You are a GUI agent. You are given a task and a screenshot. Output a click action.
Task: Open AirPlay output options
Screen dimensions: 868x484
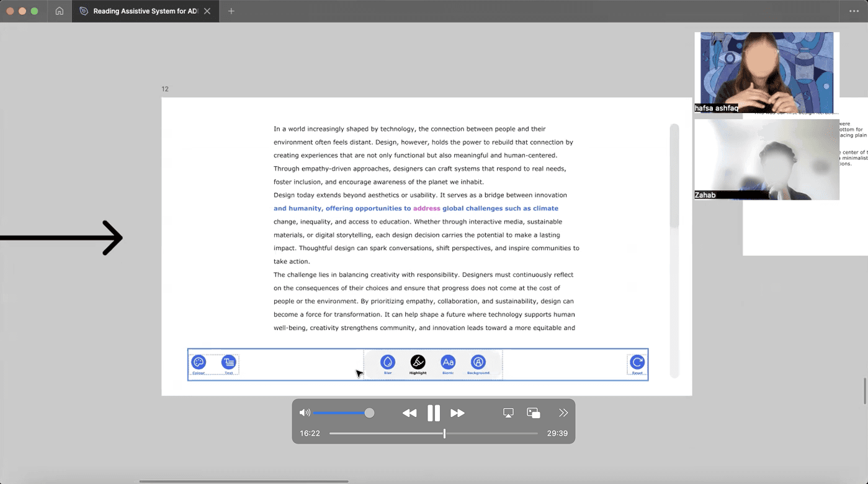click(x=508, y=413)
